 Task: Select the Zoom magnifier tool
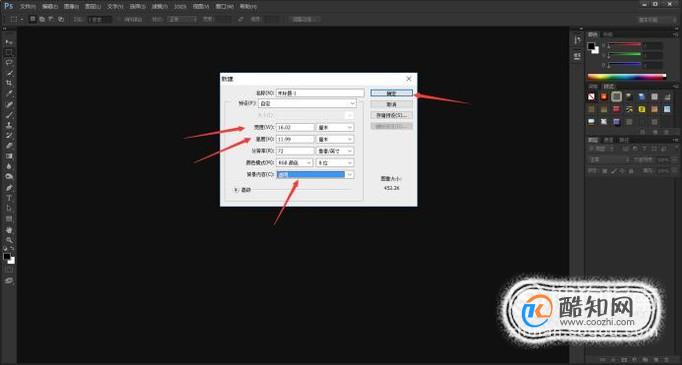9,240
